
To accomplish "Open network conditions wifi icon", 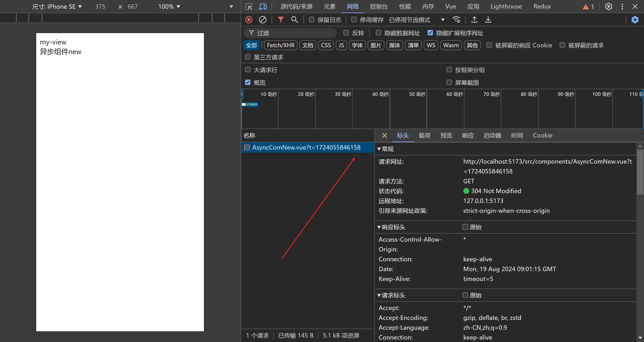I will [x=456, y=20].
